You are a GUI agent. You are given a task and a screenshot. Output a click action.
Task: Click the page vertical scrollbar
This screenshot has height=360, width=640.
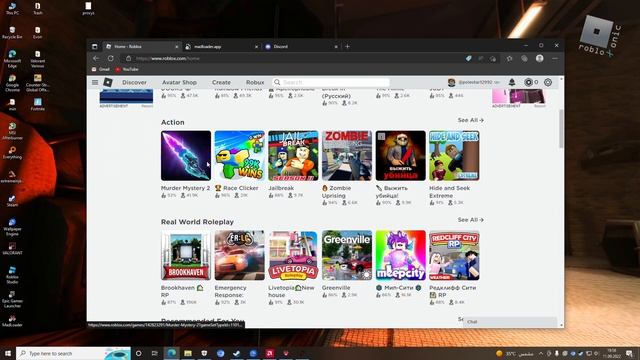561,129
